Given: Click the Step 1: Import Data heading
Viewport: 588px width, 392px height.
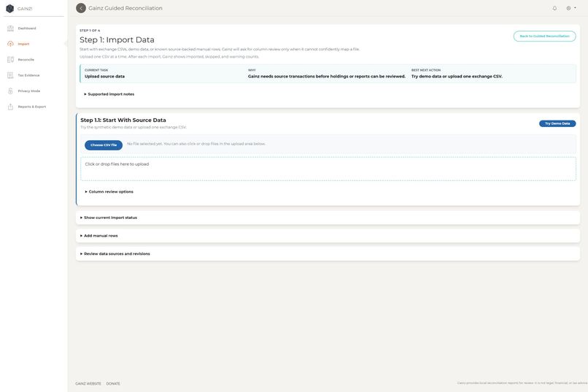Looking at the screenshot, I should [x=117, y=39].
